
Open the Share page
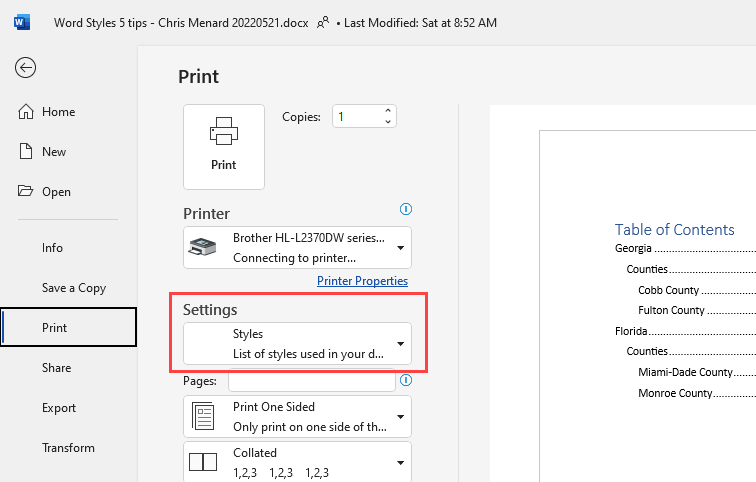56,368
